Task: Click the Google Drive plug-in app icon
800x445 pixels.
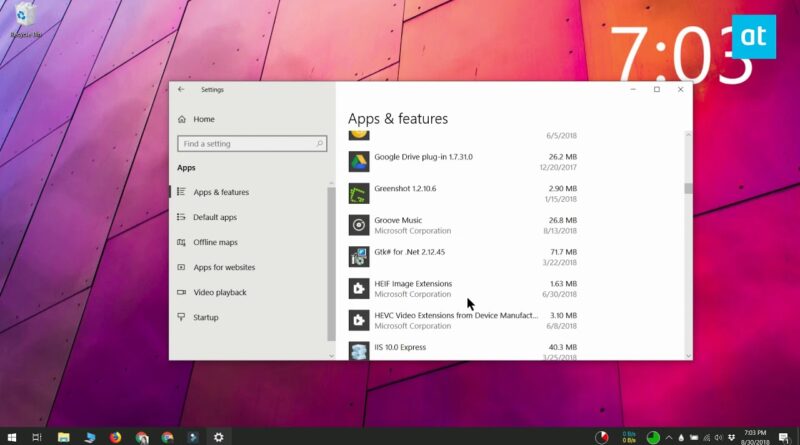Action: point(359,162)
